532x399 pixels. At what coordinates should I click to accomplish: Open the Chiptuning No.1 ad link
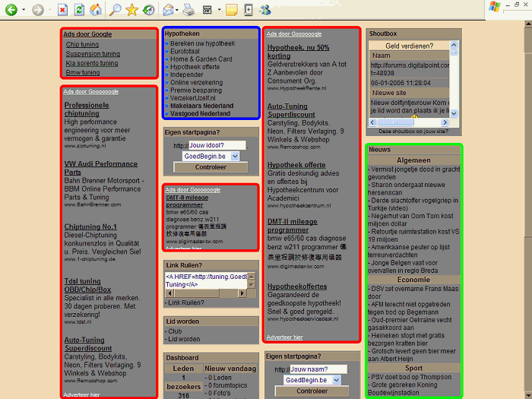point(90,226)
